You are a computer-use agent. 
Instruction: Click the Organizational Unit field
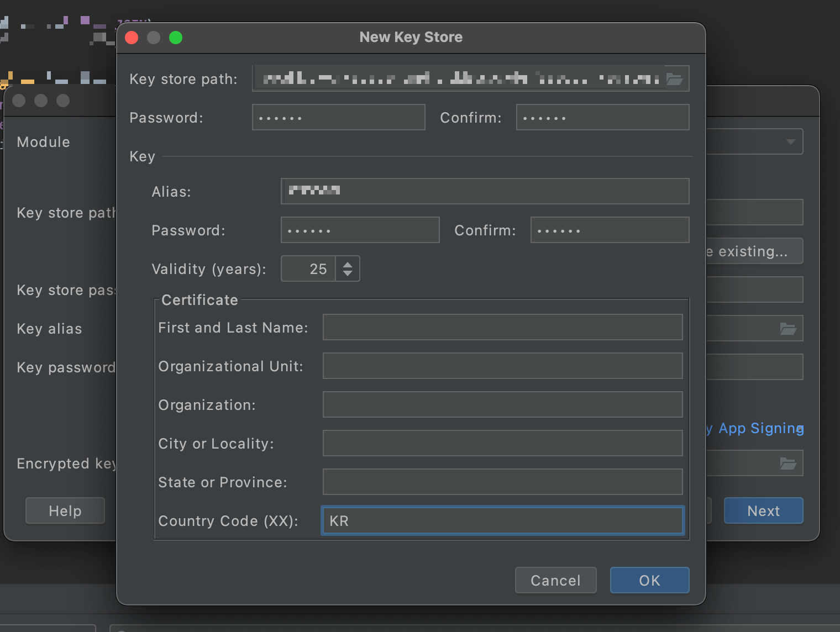(503, 366)
